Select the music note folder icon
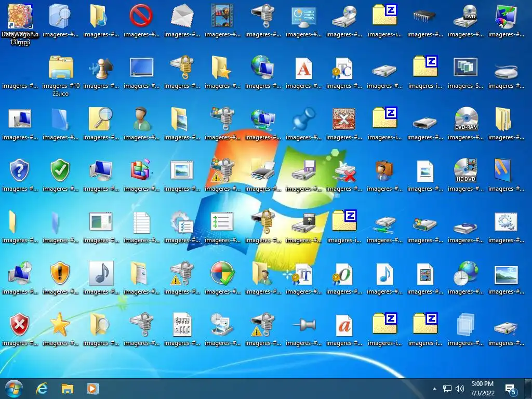This screenshot has height=399, width=532. [98, 16]
